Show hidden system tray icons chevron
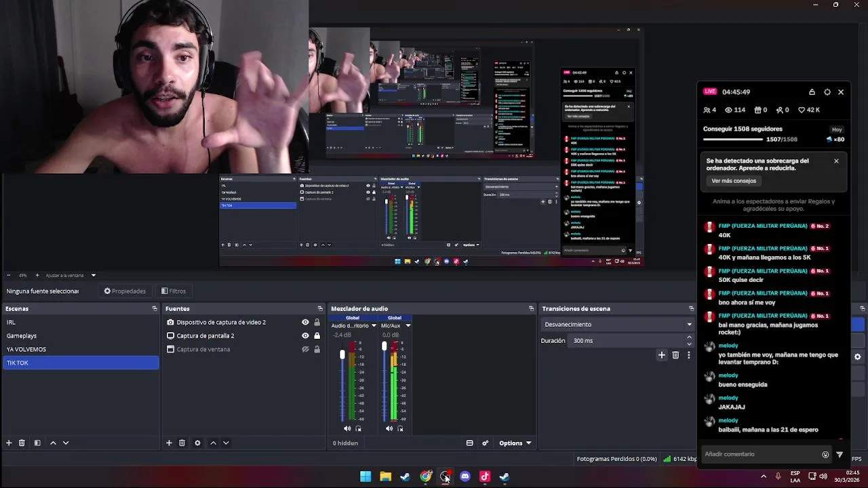Screen dimensions: 868x488 (x=764, y=476)
